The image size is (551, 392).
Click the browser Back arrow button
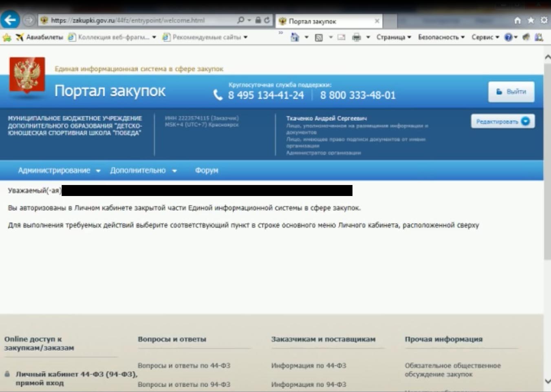(10, 20)
